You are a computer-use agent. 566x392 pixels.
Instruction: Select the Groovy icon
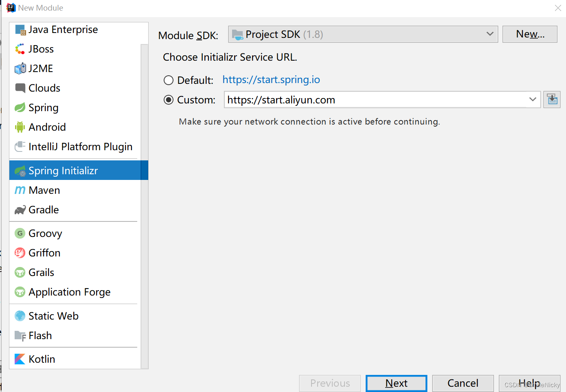[x=20, y=233]
